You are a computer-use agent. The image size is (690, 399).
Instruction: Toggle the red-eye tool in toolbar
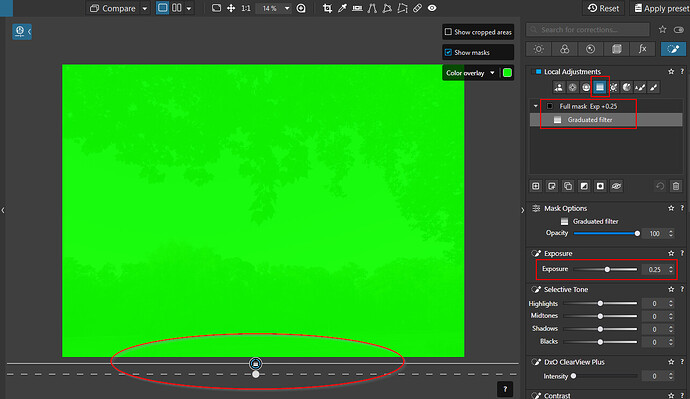(432, 8)
